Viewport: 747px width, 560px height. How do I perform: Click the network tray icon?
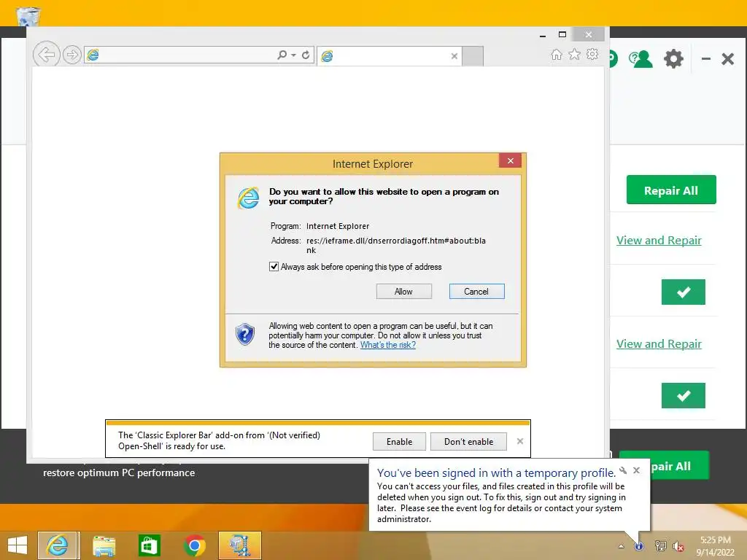pyautogui.click(x=660, y=546)
